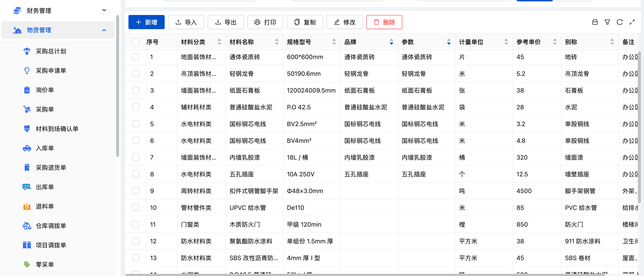
Task: Sort by 材料分类 column arrows
Action: pos(219,42)
